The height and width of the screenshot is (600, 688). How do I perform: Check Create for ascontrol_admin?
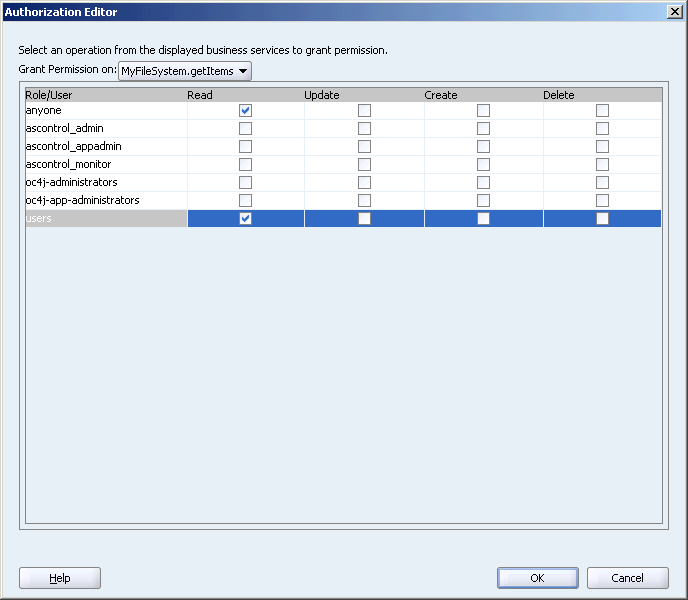pyautogui.click(x=483, y=129)
